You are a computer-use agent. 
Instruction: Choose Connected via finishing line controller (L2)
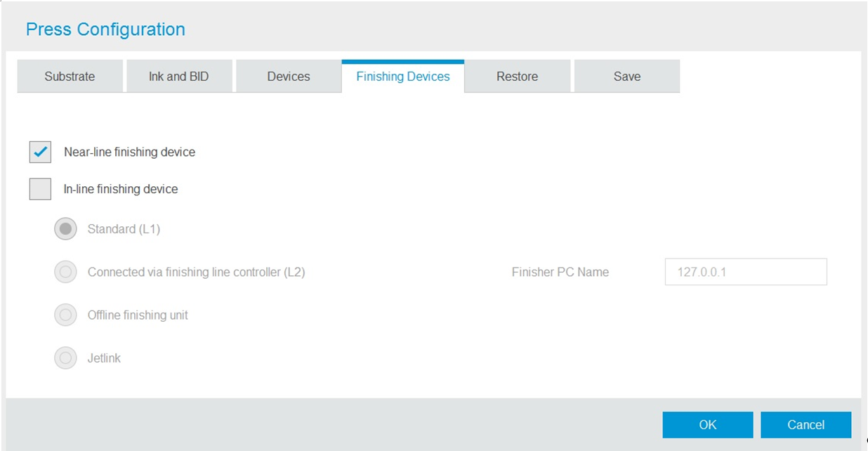click(65, 272)
